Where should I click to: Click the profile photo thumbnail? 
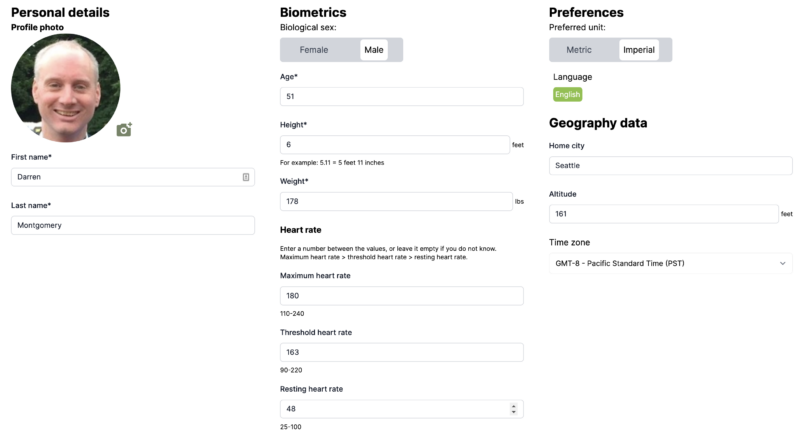(66, 87)
